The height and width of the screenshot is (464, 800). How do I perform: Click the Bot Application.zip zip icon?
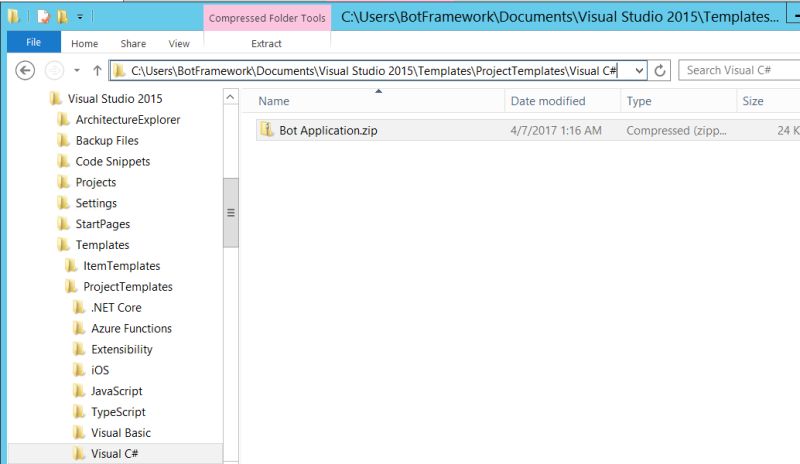[267, 130]
